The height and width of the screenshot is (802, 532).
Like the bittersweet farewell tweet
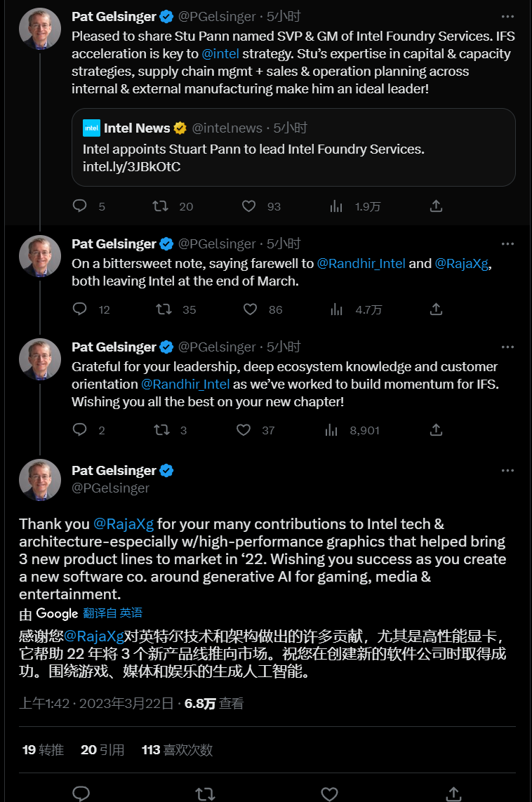pyautogui.click(x=248, y=309)
